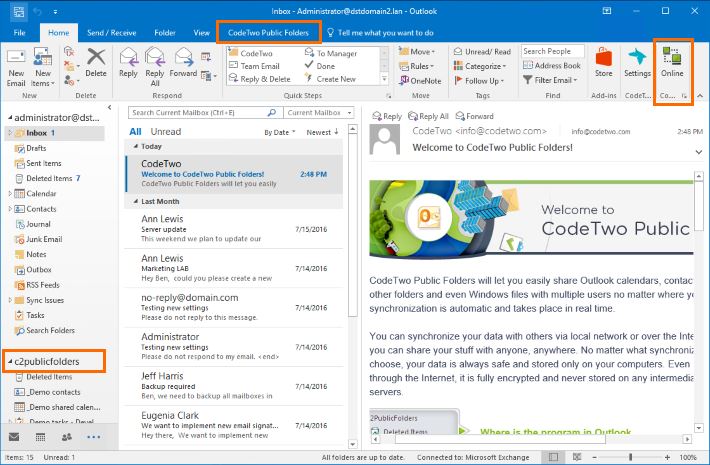710x465 pixels.
Task: Open the Follow Up dropdown
Action: click(x=479, y=81)
